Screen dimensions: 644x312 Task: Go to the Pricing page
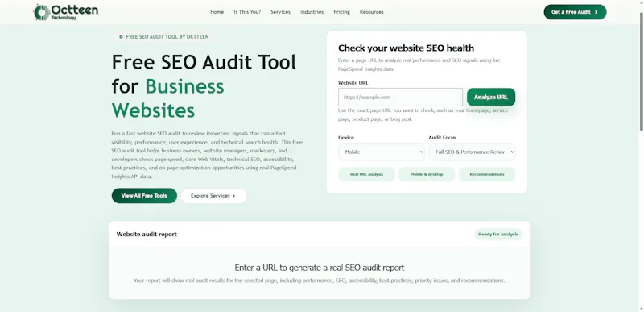point(341,12)
